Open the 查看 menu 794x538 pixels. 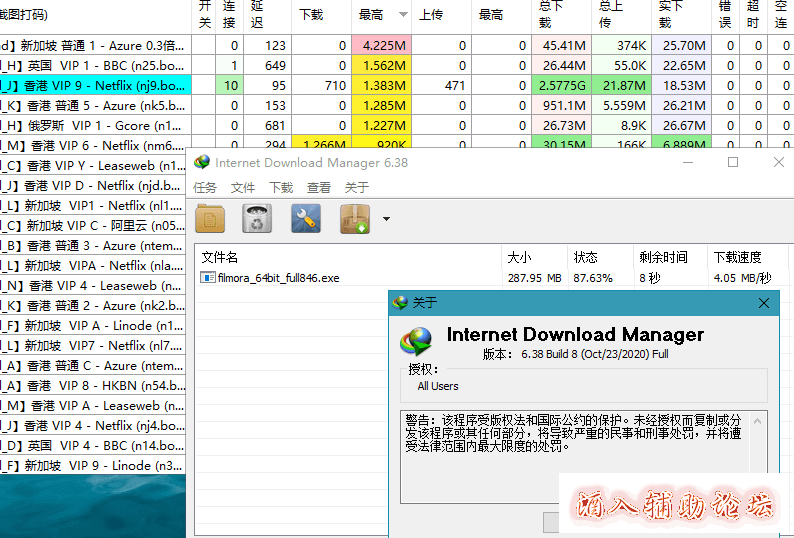tap(319, 188)
